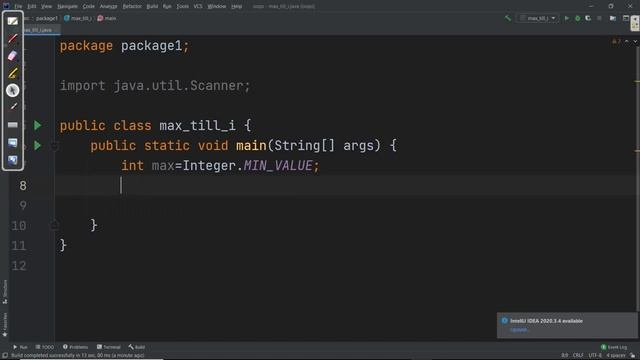Open Structure side tool window tab

tap(5, 291)
